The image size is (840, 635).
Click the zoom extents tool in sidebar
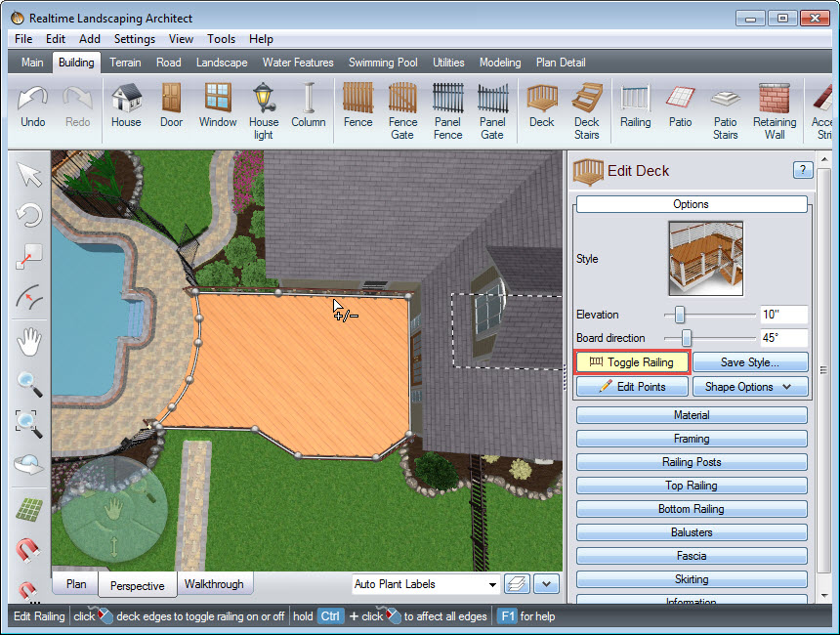click(x=29, y=424)
